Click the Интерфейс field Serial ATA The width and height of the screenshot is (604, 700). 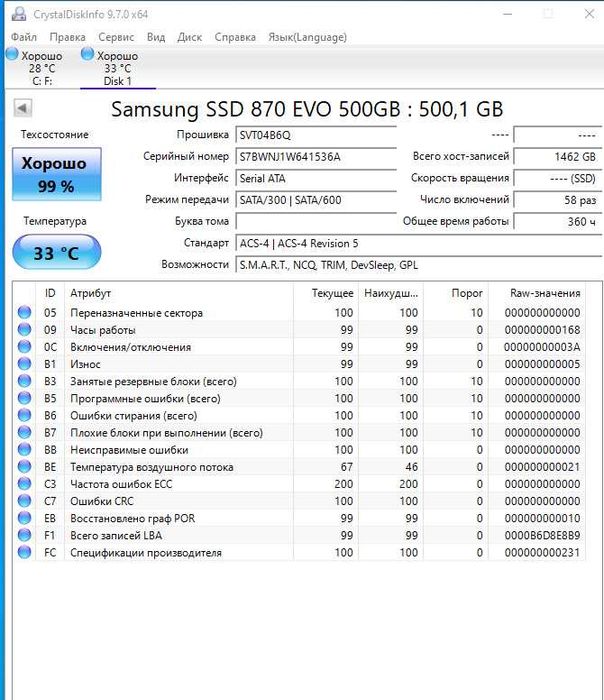click(316, 178)
